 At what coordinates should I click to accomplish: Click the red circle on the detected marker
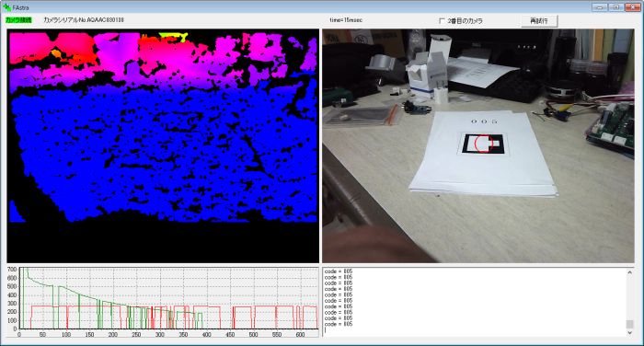483,144
